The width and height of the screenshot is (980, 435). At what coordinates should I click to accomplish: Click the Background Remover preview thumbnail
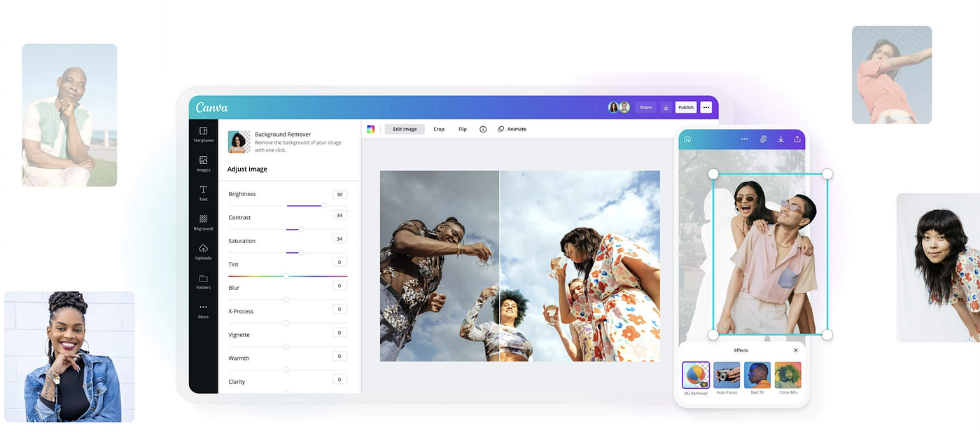(x=239, y=141)
